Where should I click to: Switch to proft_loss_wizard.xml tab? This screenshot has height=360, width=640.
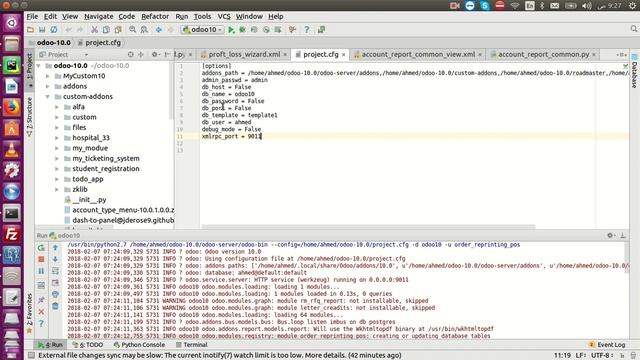click(x=244, y=54)
